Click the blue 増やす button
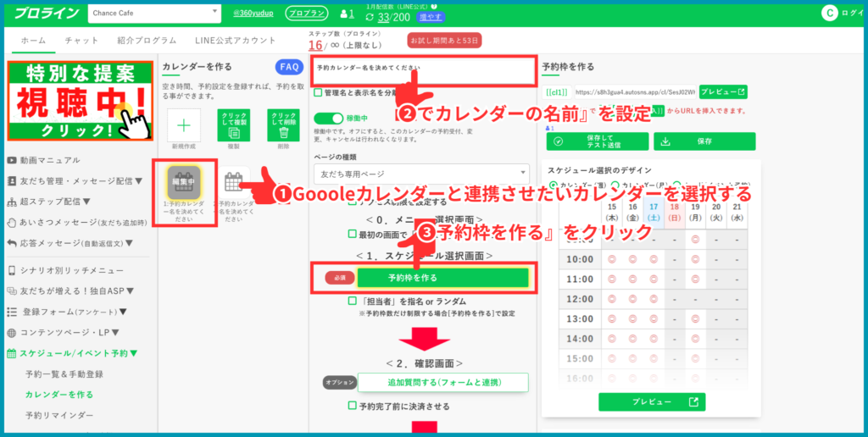868x437 pixels. click(x=431, y=17)
